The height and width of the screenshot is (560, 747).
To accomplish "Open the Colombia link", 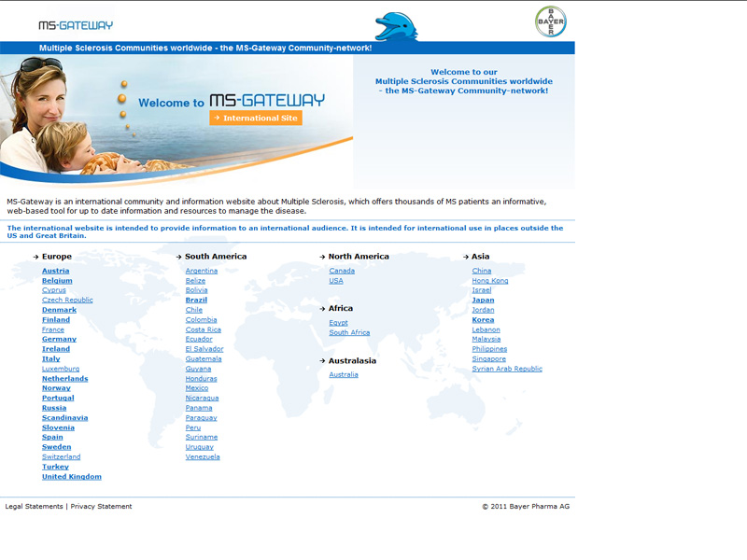I will pos(201,320).
